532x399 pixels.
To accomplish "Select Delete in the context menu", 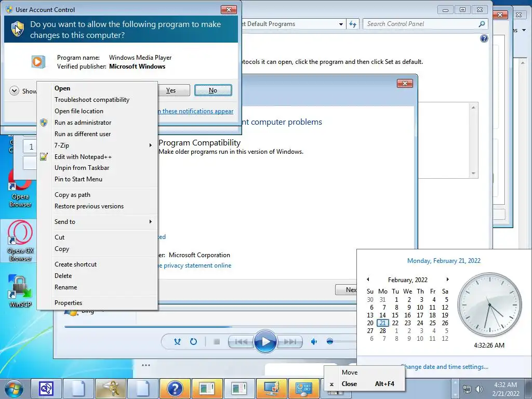I will pos(97,276).
